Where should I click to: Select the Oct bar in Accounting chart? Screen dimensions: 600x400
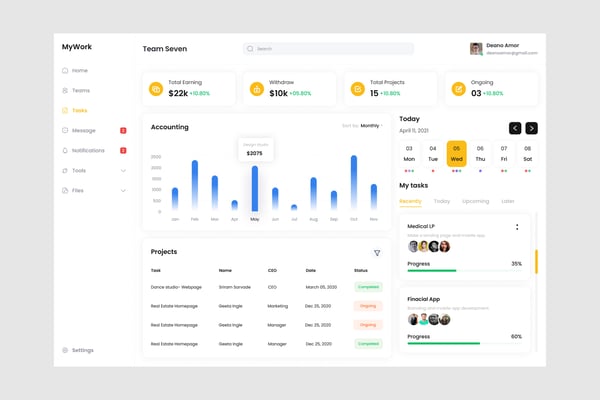354,182
